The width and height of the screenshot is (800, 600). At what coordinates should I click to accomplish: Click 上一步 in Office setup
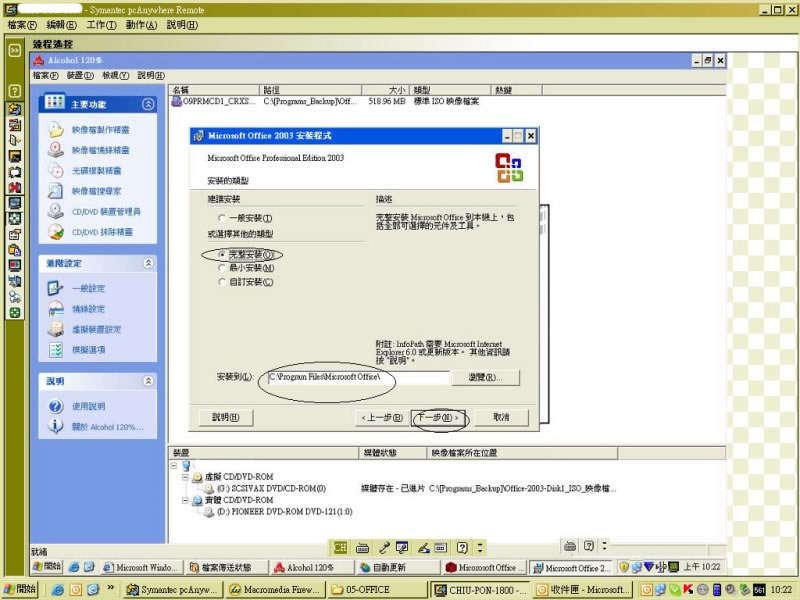coord(382,417)
